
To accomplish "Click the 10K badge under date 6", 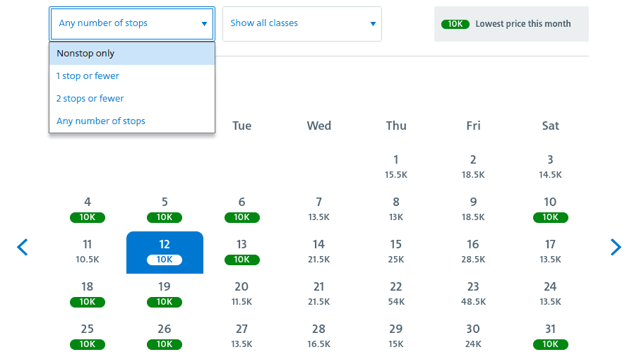I will click(x=241, y=217).
